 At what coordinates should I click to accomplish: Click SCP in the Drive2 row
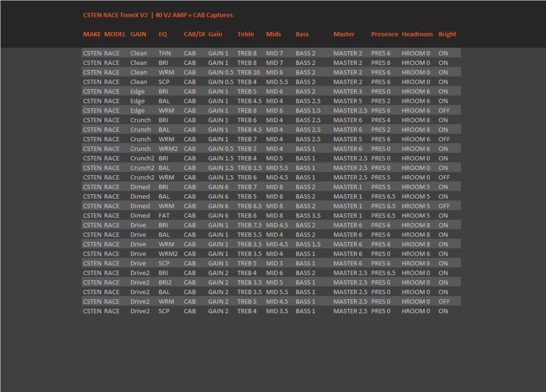[x=164, y=311]
